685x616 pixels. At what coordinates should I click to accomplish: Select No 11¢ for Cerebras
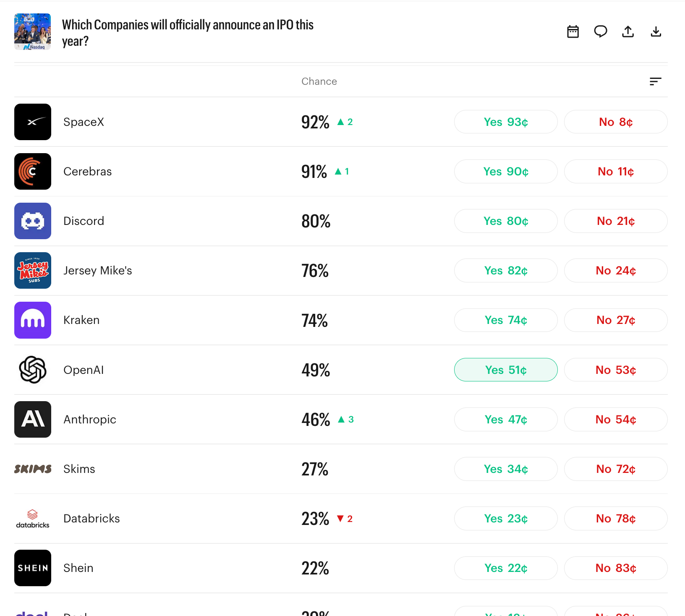click(616, 172)
